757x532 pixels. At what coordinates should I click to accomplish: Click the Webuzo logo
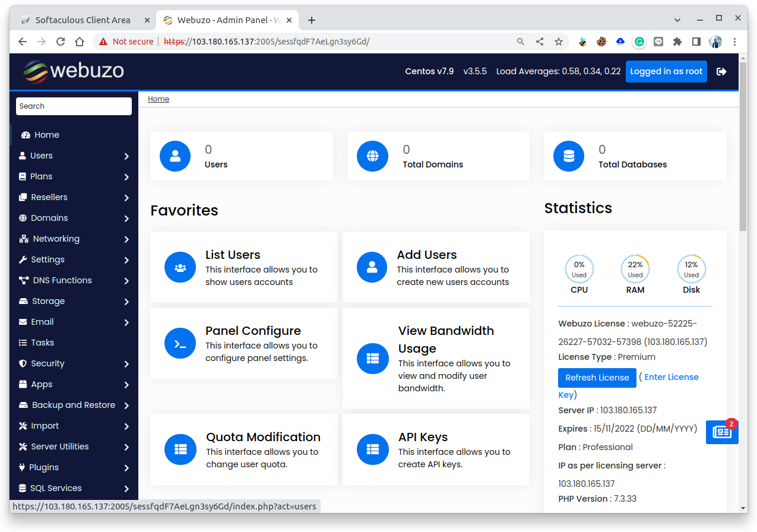74,71
